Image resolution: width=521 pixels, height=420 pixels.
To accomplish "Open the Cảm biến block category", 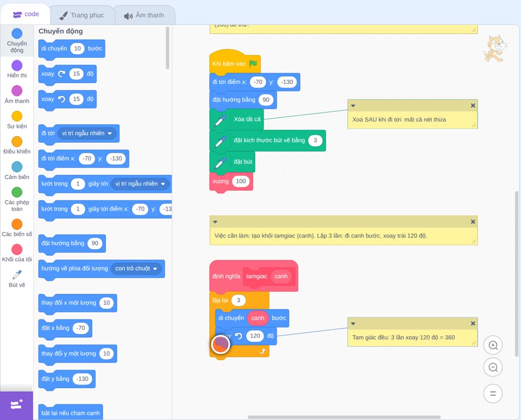I will pos(17,171).
